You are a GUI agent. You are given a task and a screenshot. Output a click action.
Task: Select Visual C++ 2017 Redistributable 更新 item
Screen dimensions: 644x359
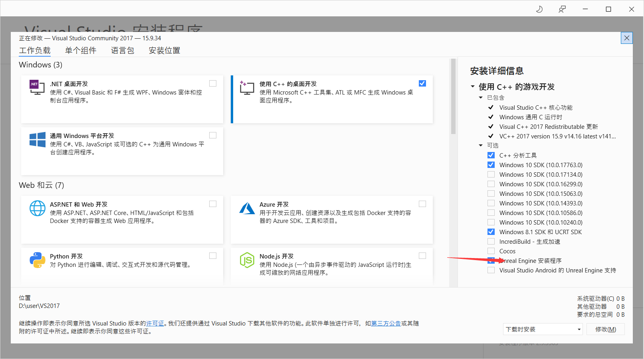click(549, 127)
